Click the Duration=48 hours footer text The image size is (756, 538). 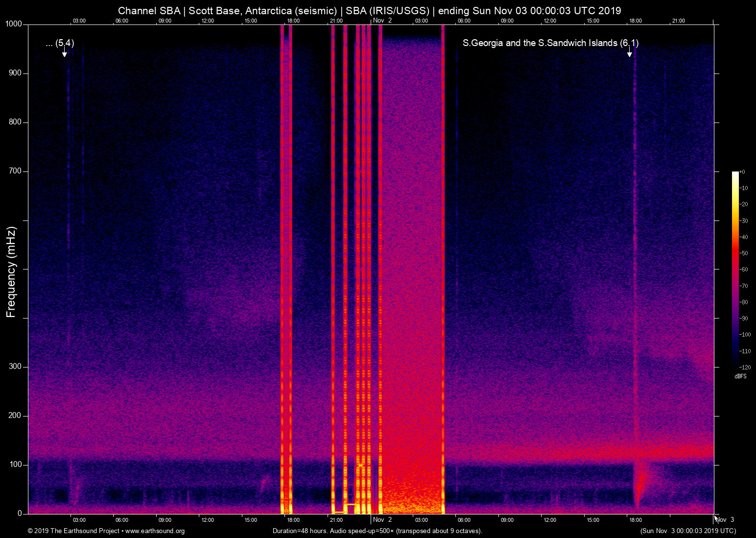tap(301, 531)
